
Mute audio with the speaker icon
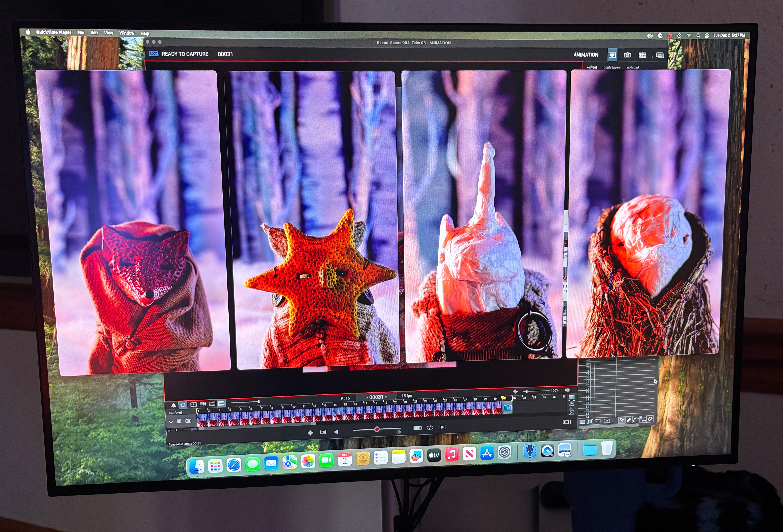pyautogui.click(x=567, y=390)
